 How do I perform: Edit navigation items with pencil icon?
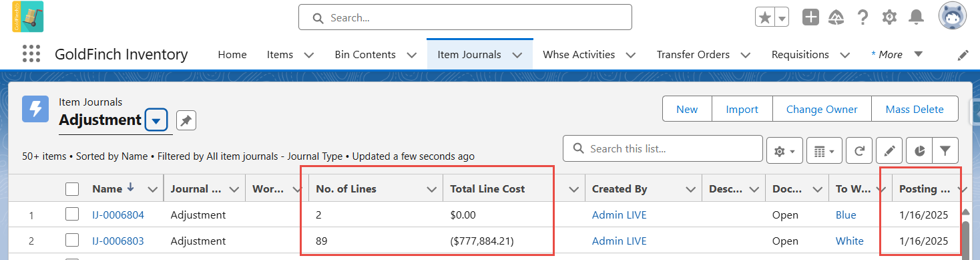coord(963,55)
